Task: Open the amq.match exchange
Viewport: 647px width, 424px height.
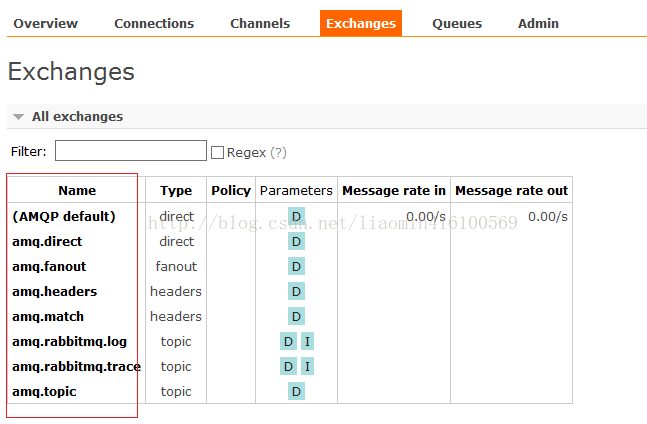Action: coord(48,317)
